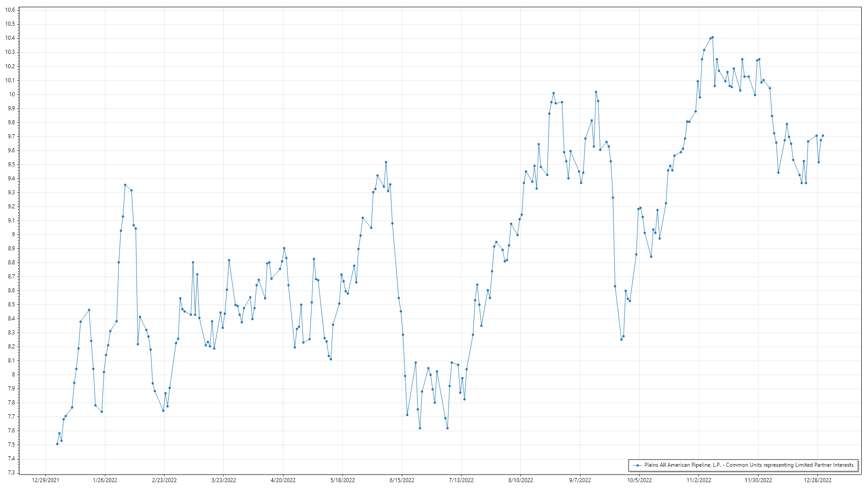868x488 pixels.
Task: Click the 1/26/2022 x-axis date label
Action: [x=105, y=480]
